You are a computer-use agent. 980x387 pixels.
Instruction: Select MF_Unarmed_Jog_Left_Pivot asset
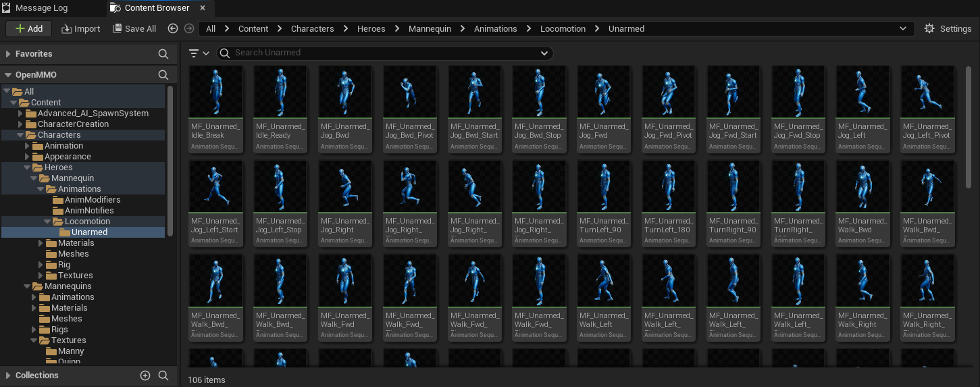point(927,109)
